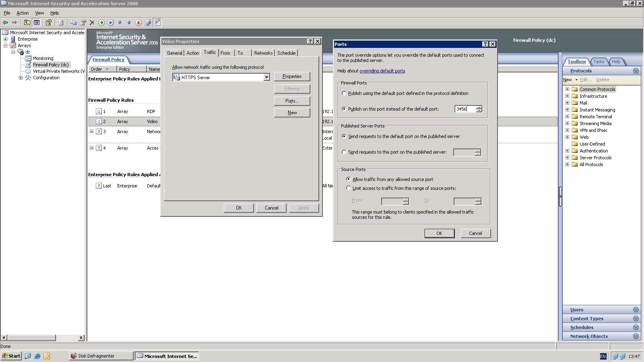Screen dimensions: 644x362
Task: Click the edit selected rule toolbar icon
Action: 83,23
